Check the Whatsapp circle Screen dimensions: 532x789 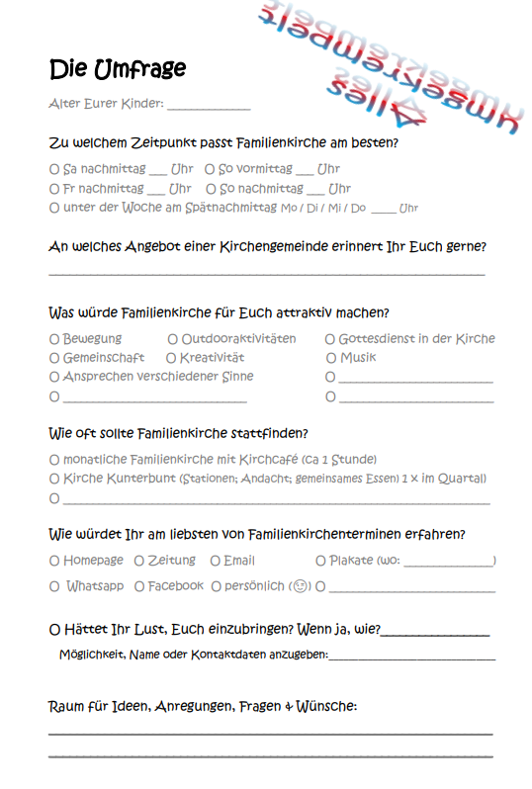54,586
